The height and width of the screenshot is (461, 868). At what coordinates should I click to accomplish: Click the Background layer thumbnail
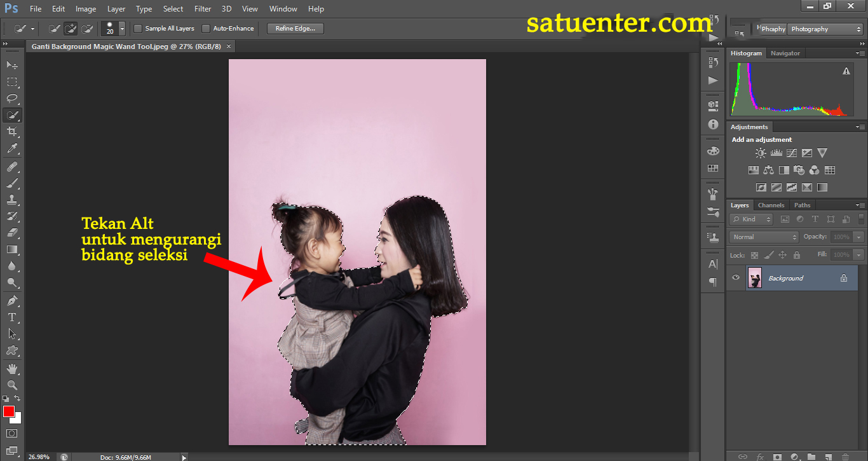tap(755, 278)
